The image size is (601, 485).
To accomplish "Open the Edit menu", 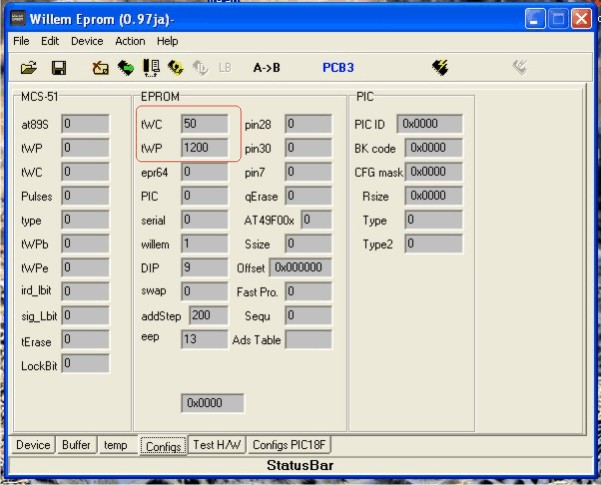I will coord(50,41).
